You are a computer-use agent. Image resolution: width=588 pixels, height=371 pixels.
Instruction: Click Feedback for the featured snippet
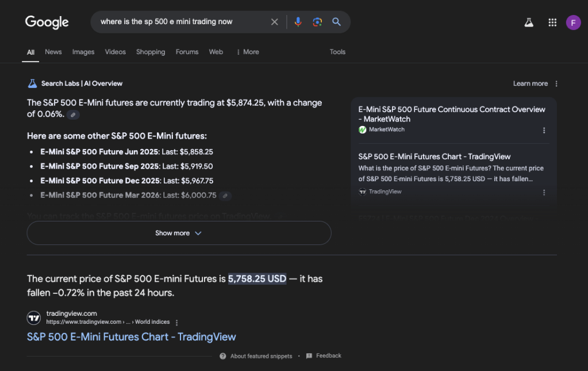click(x=328, y=355)
